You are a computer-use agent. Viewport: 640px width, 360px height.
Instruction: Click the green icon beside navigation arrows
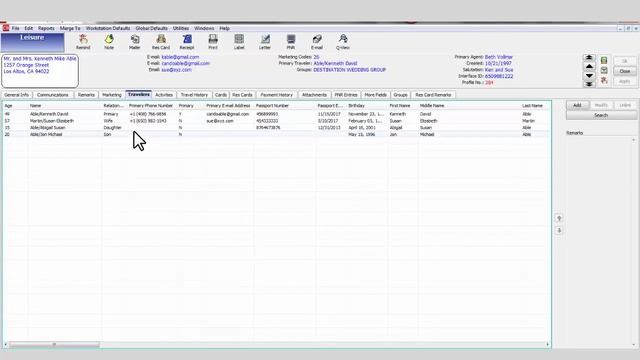coord(604,60)
